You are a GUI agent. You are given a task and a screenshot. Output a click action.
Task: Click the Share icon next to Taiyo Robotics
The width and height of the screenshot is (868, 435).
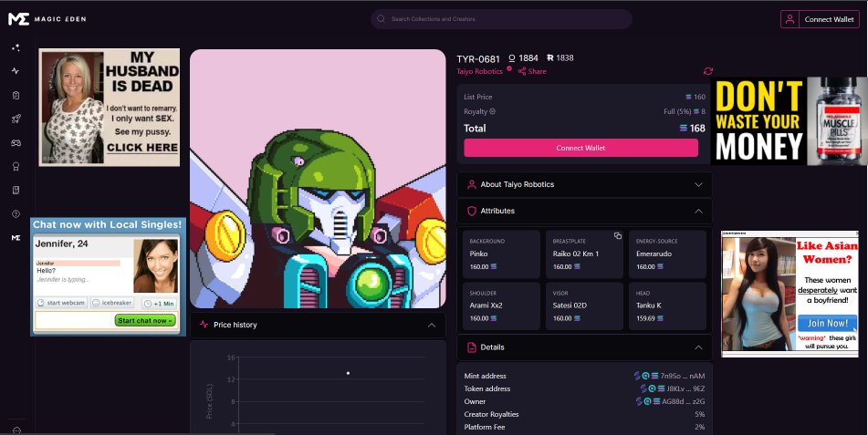(522, 71)
